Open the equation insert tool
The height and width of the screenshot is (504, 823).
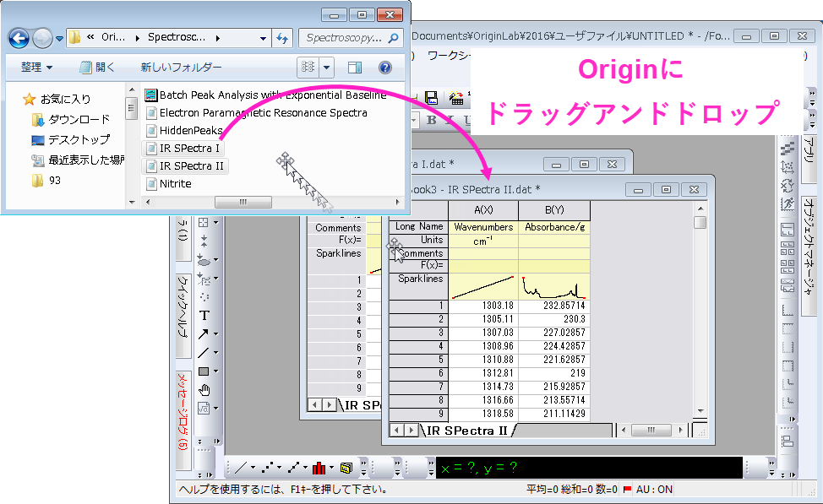pos(203,408)
